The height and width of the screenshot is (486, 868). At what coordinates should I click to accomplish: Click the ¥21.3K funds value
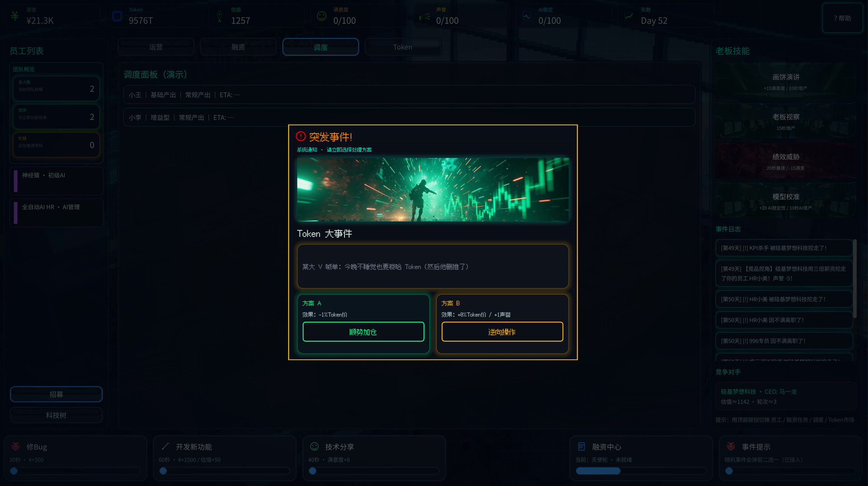click(40, 20)
